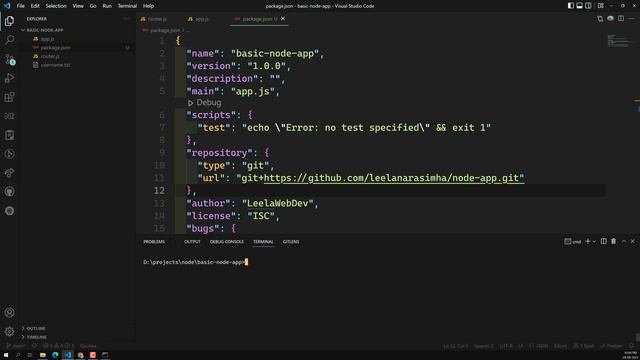640x360 pixels.
Task: Open the Go menu
Action: coord(93,6)
